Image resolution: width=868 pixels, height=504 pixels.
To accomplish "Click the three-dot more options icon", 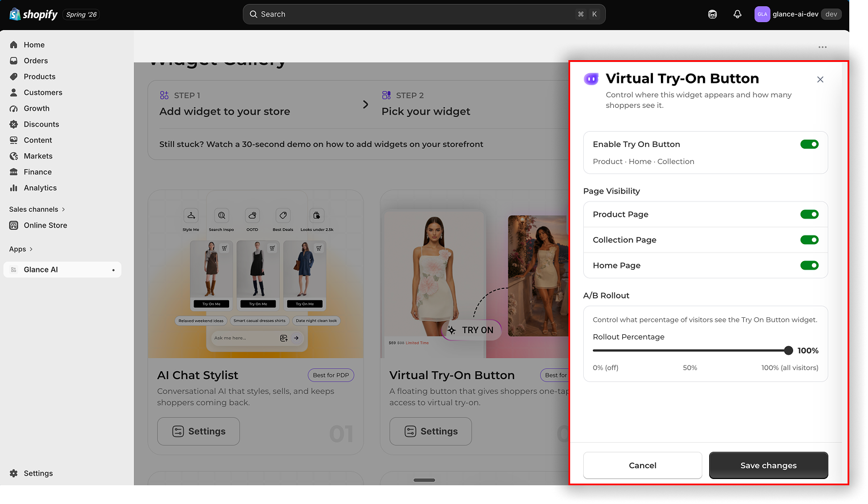I will click(x=823, y=47).
